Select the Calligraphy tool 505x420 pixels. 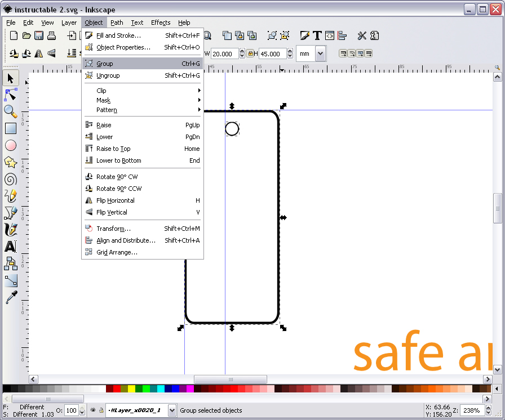point(10,230)
